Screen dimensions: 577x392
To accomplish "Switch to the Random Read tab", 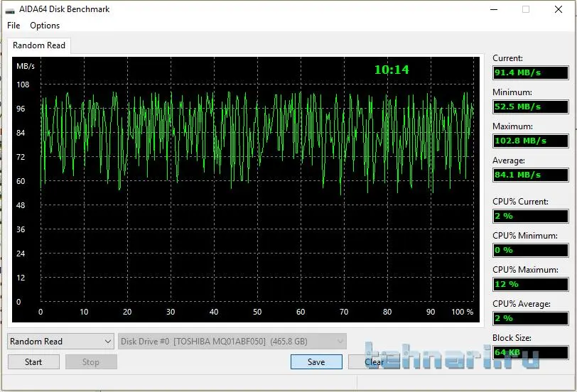I will click(39, 45).
